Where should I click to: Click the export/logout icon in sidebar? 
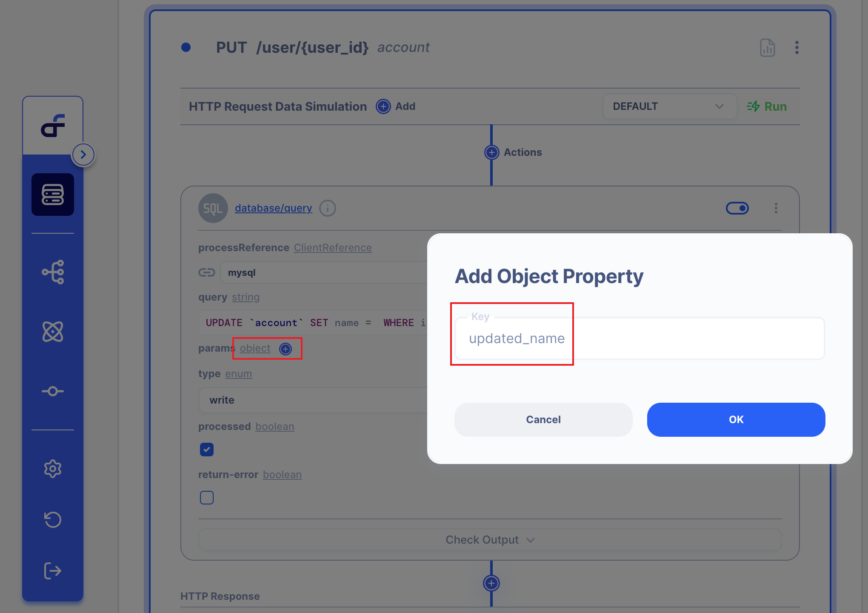click(53, 569)
